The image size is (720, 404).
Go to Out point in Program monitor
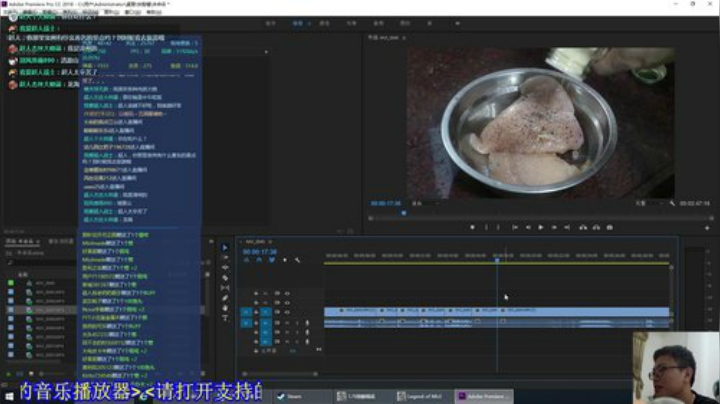[567, 227]
